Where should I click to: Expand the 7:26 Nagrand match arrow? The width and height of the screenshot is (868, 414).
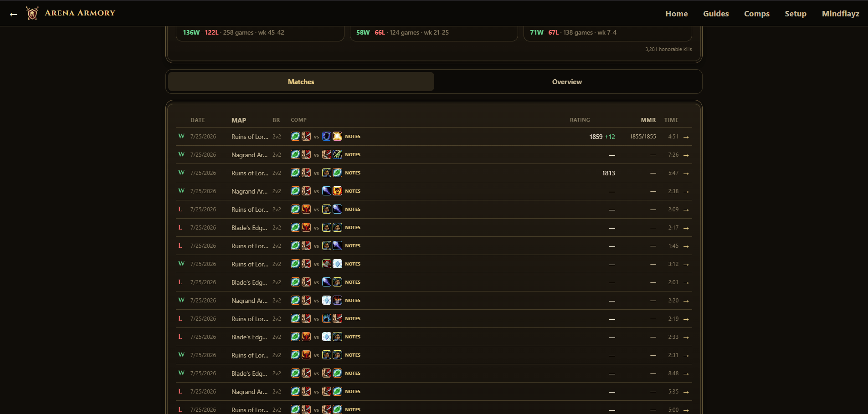[x=686, y=155]
